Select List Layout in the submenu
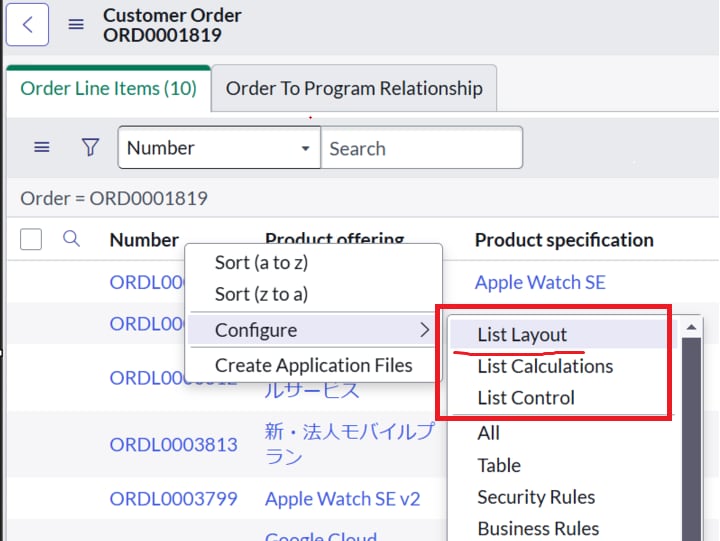 pos(522,334)
